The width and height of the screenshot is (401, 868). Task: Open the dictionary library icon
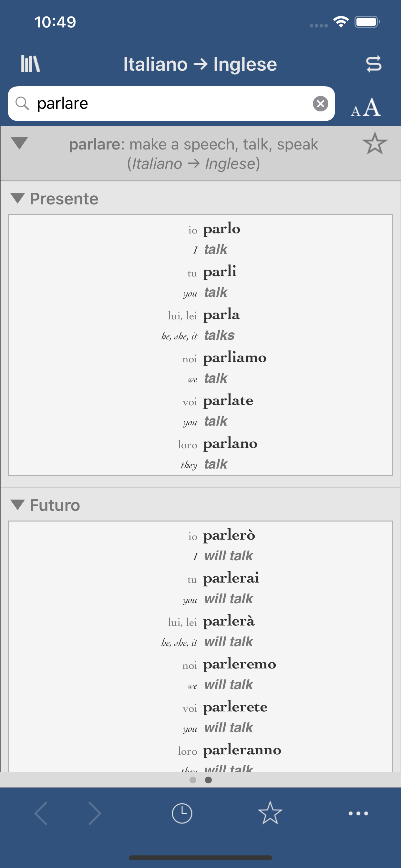(30, 64)
